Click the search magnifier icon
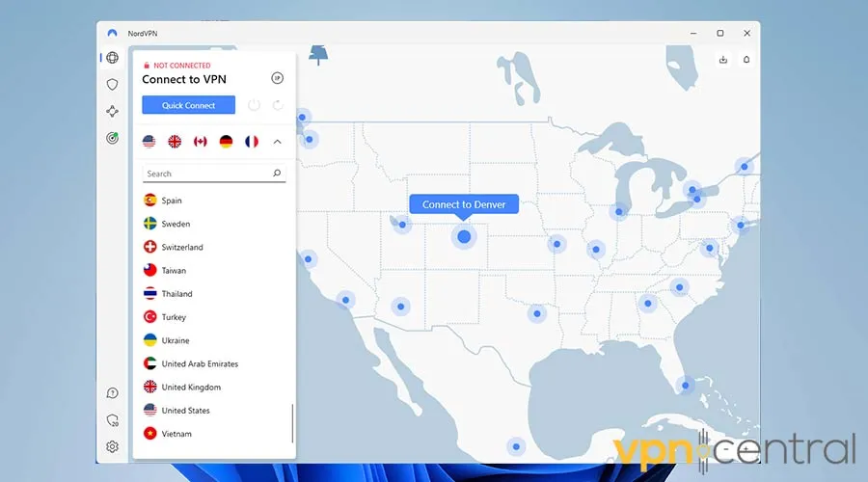The image size is (868, 482). [277, 174]
